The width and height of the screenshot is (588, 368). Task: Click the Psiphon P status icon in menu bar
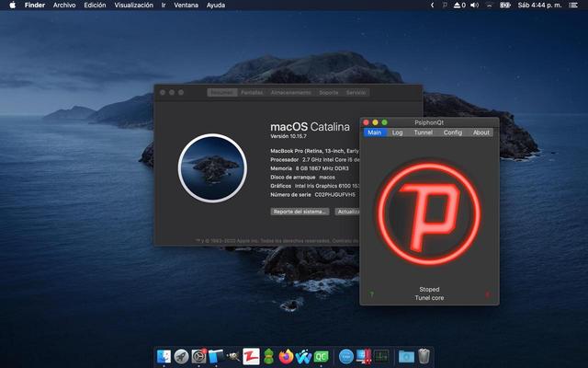pyautogui.click(x=445, y=5)
